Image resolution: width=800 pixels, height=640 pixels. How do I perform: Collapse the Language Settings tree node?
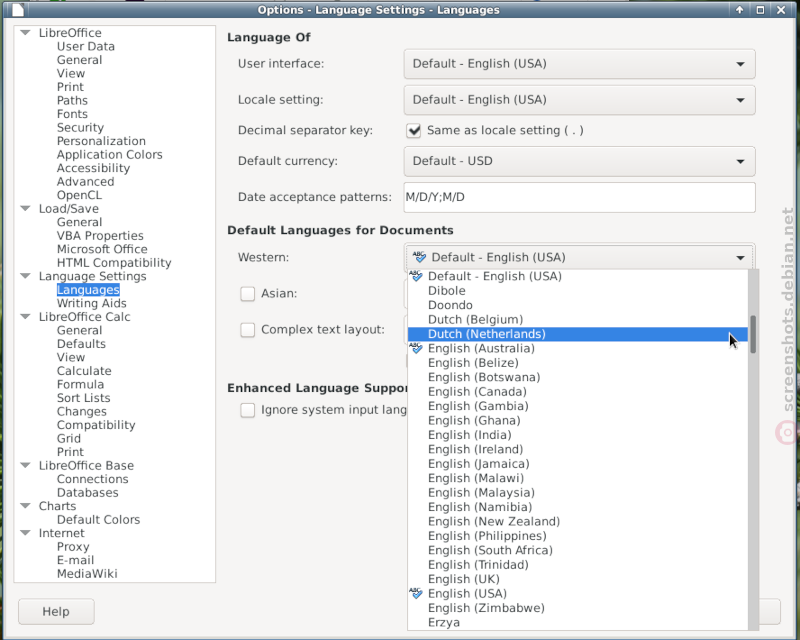[x=25, y=276]
